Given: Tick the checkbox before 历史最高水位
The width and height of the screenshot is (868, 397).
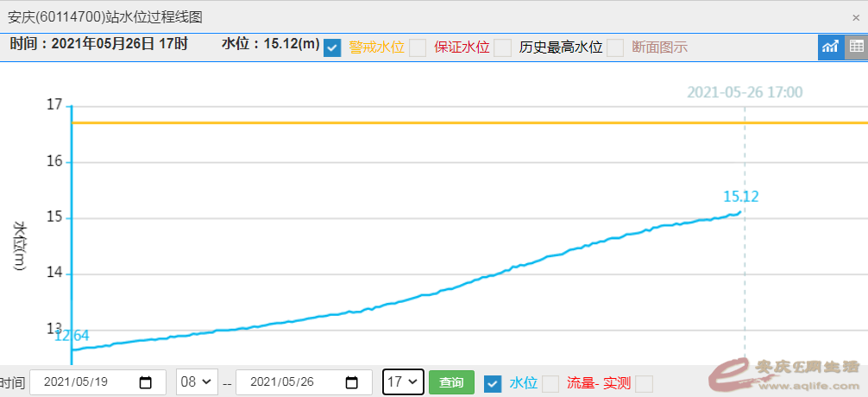Looking at the screenshot, I should [502, 47].
